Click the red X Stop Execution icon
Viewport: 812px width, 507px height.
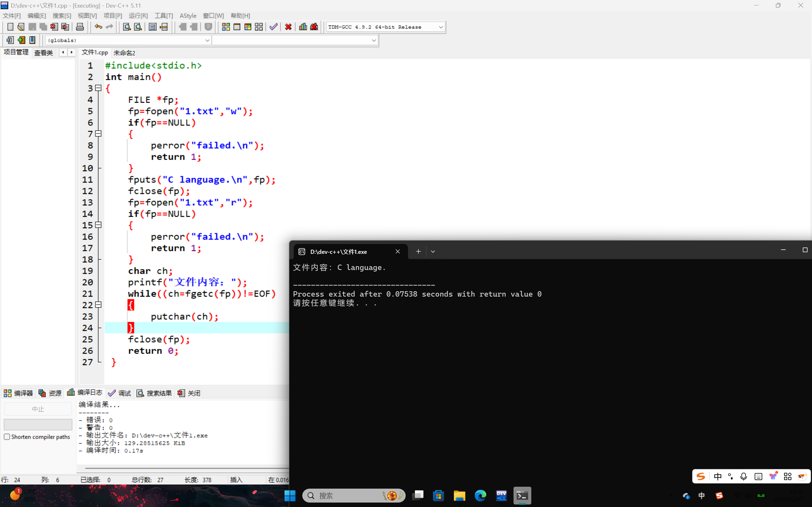[x=288, y=27]
